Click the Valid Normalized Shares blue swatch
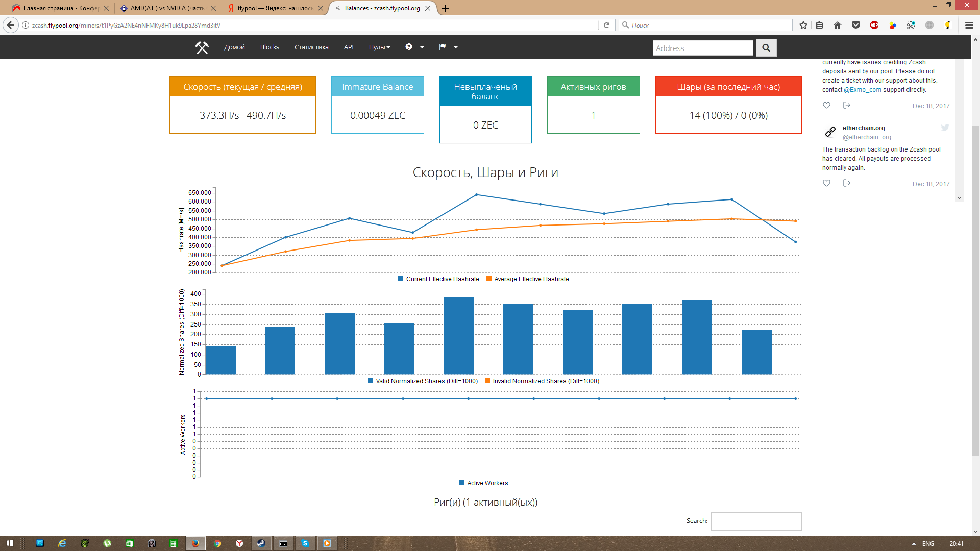980x551 pixels. pyautogui.click(x=371, y=381)
